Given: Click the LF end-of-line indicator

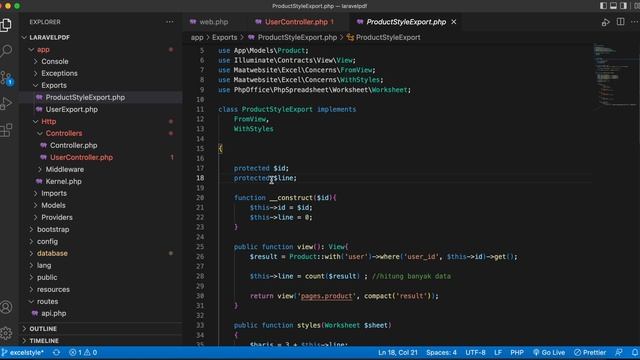Looking at the screenshot, I should click(498, 353).
